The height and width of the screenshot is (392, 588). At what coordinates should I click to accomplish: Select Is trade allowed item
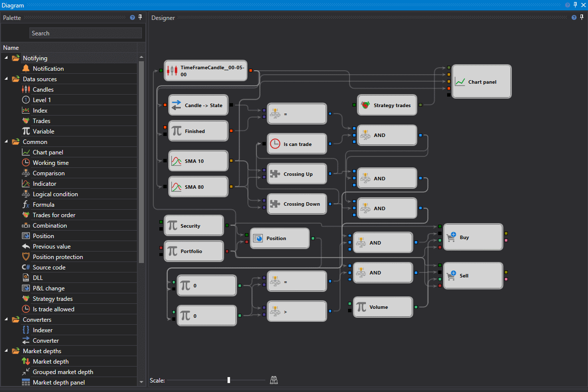54,309
